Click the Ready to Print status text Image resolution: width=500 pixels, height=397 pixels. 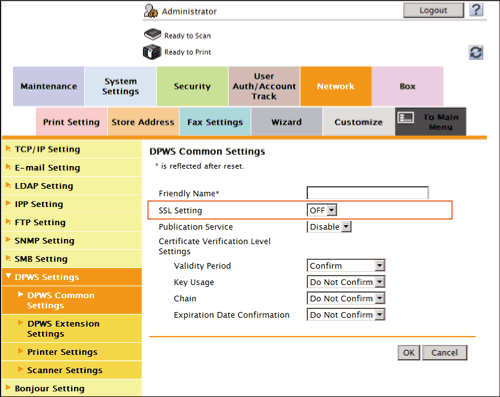(188, 52)
